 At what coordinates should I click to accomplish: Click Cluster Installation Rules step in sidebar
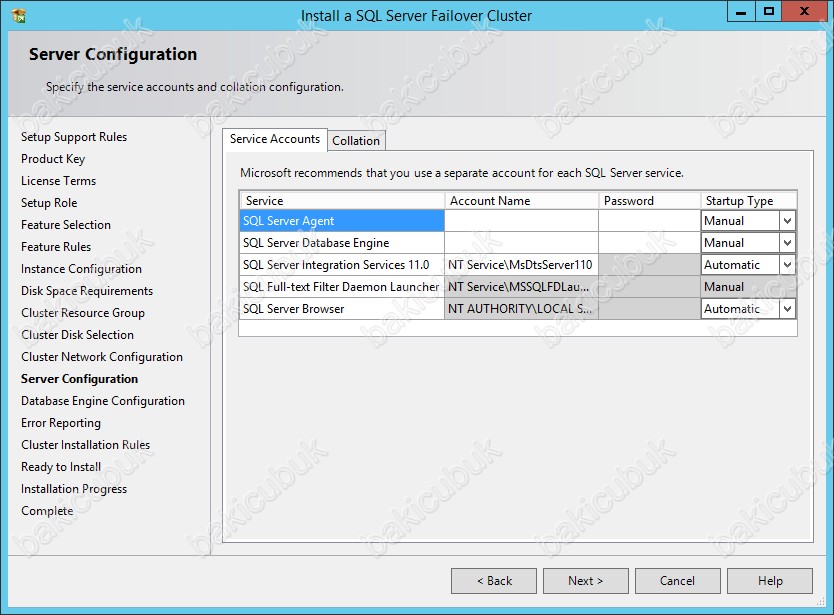click(86, 445)
